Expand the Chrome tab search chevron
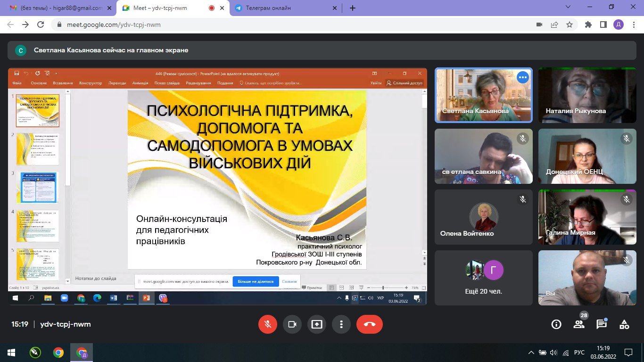 click(x=568, y=7)
